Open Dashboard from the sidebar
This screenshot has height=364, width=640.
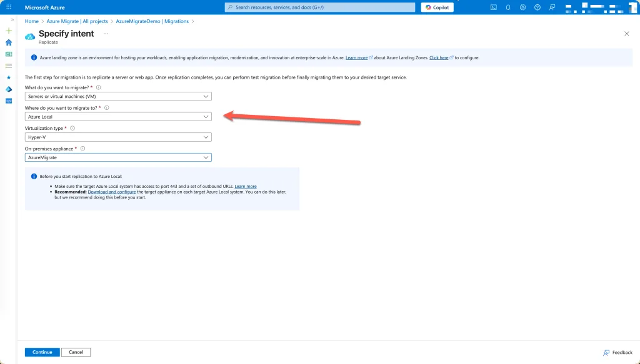pos(9,54)
